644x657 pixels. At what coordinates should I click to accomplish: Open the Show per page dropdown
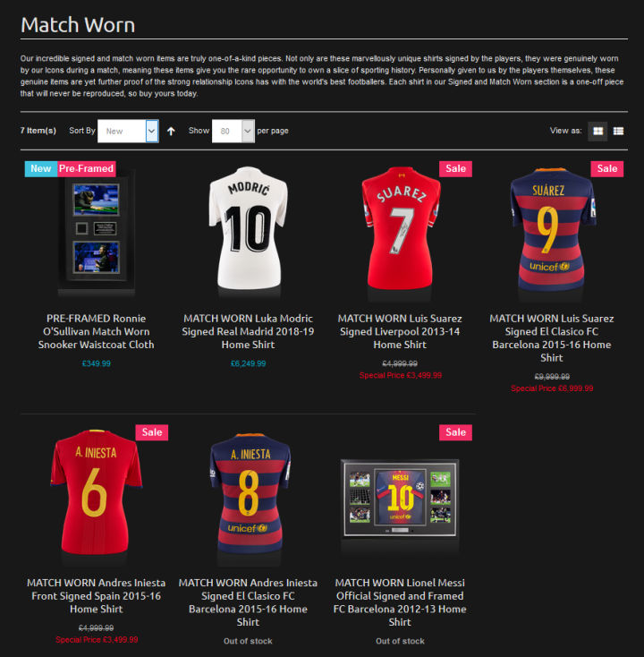coord(233,132)
